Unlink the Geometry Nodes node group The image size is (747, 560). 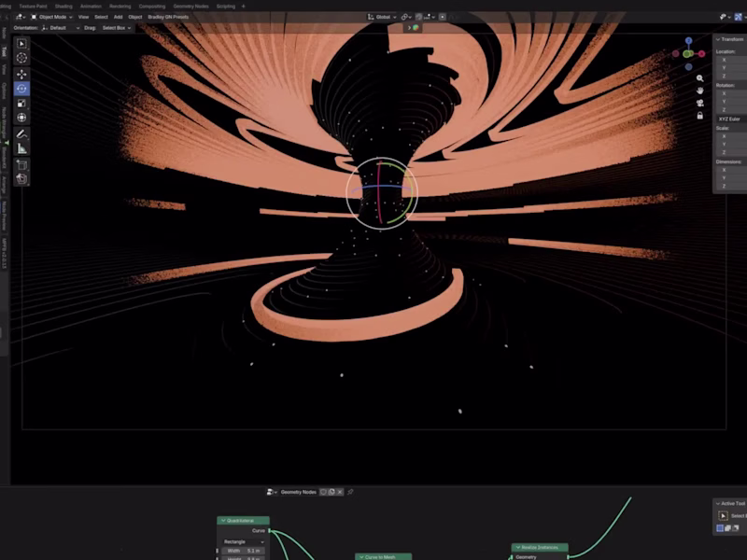pos(340,492)
